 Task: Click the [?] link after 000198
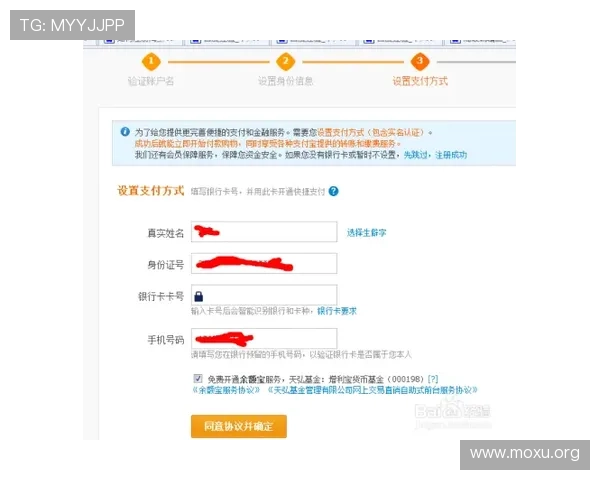click(x=433, y=379)
